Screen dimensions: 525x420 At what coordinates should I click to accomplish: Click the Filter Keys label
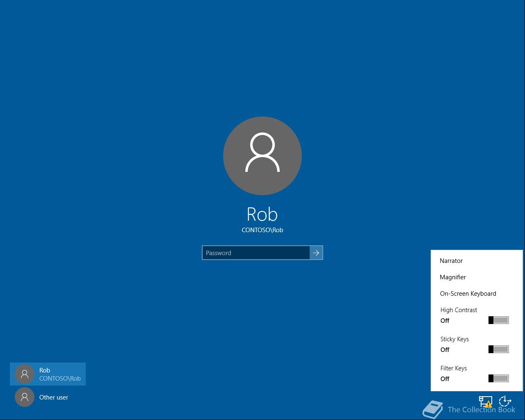(454, 368)
